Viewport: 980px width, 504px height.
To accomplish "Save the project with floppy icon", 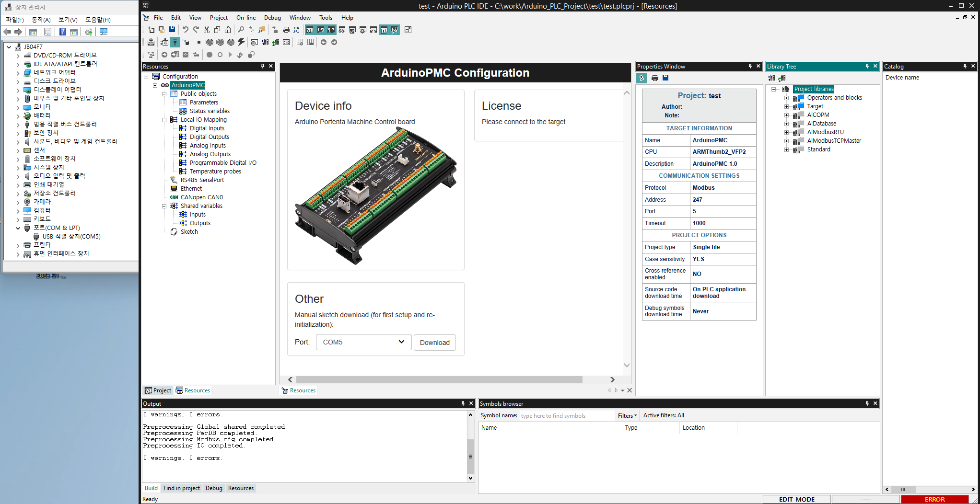I will click(x=172, y=30).
